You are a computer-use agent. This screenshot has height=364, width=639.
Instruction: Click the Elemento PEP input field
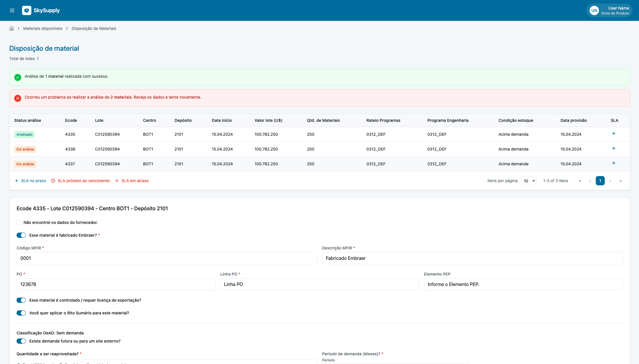[x=523, y=284]
